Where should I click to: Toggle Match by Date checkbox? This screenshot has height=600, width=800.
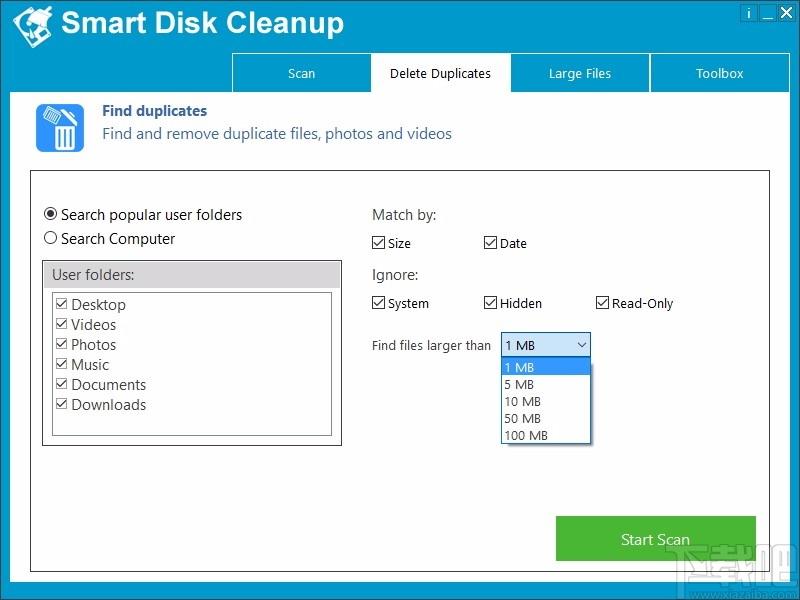(490, 243)
